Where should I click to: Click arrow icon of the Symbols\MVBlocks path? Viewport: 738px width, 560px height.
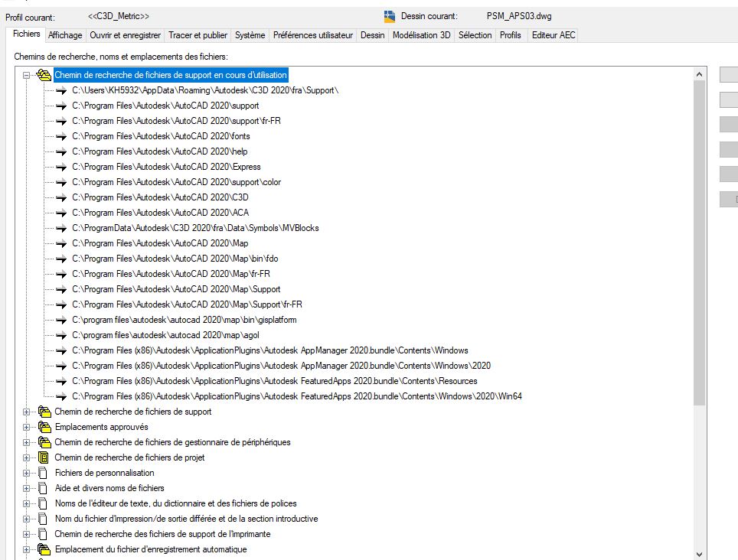[x=61, y=228]
